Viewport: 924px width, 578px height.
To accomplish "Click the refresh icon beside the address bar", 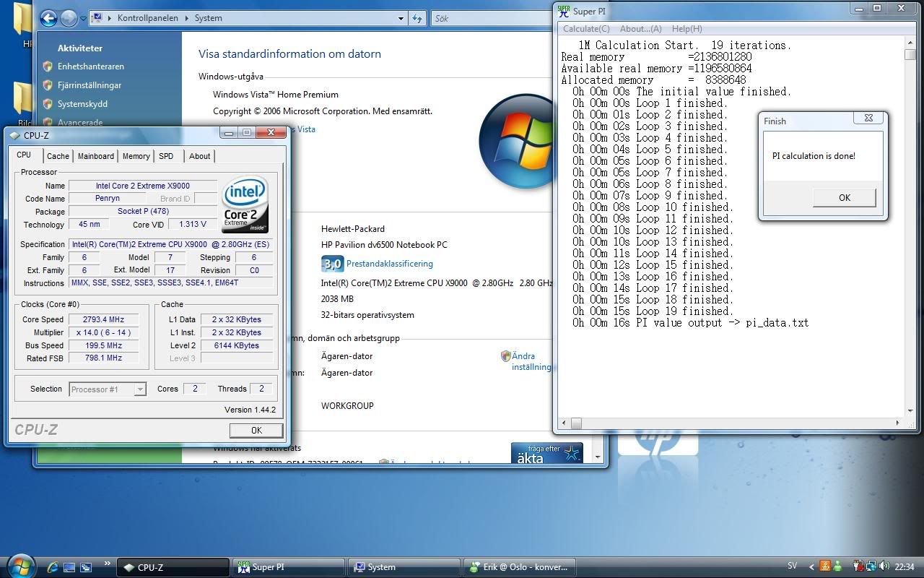I will pyautogui.click(x=417, y=18).
